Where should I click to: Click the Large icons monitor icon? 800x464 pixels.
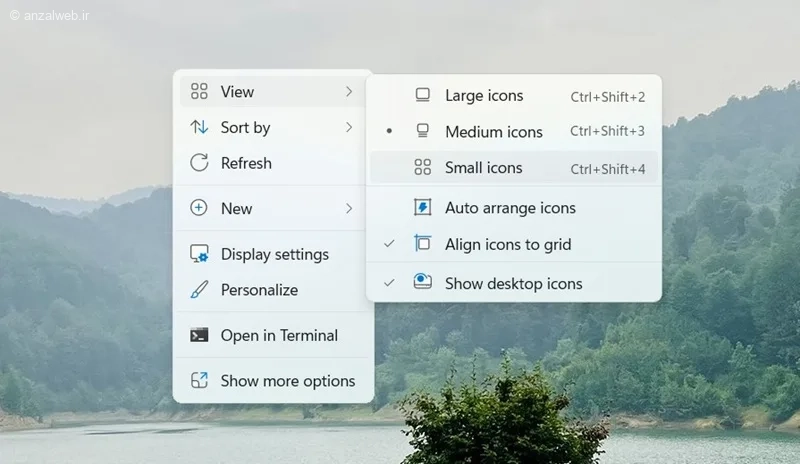pos(422,95)
